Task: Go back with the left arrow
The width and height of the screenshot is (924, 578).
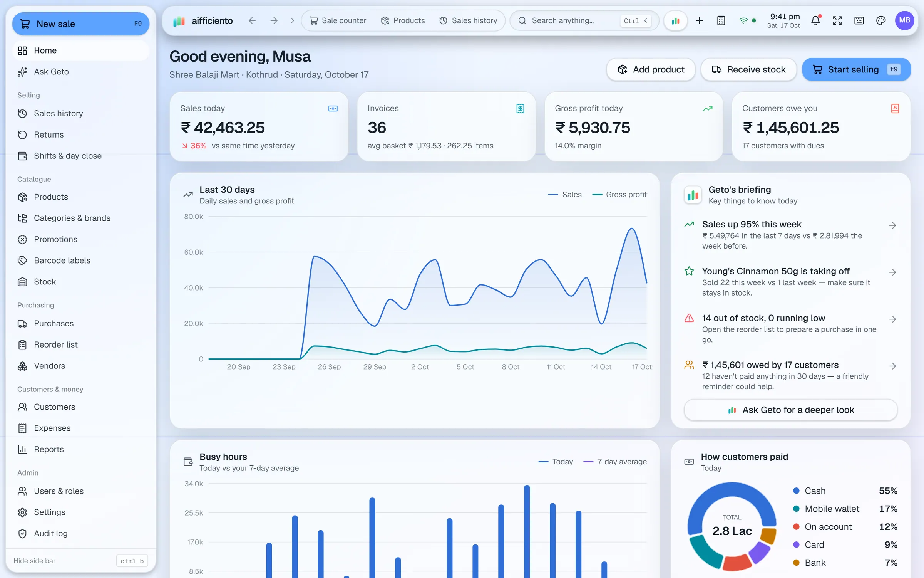Action: 252,20
